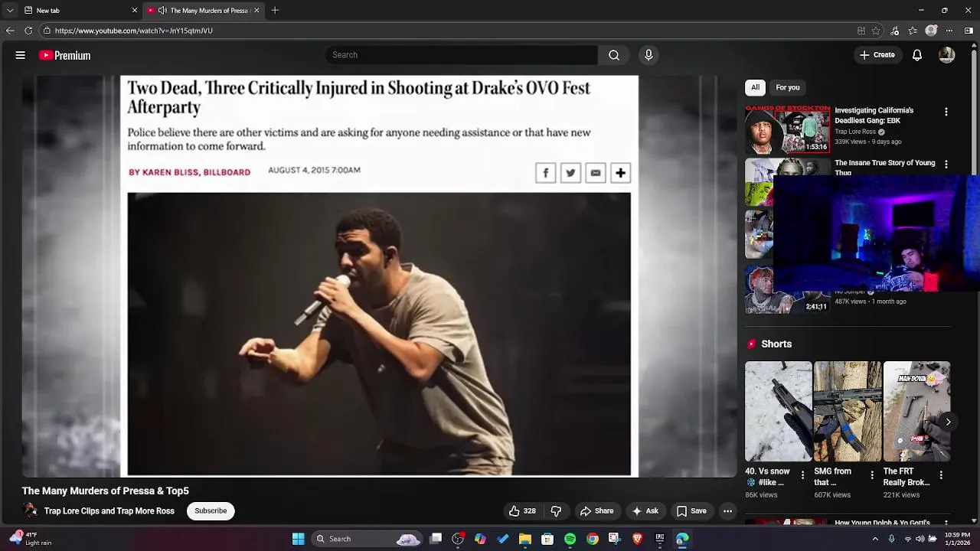Open the SMG from that short thumbnail
The width and height of the screenshot is (980, 551).
tap(848, 412)
